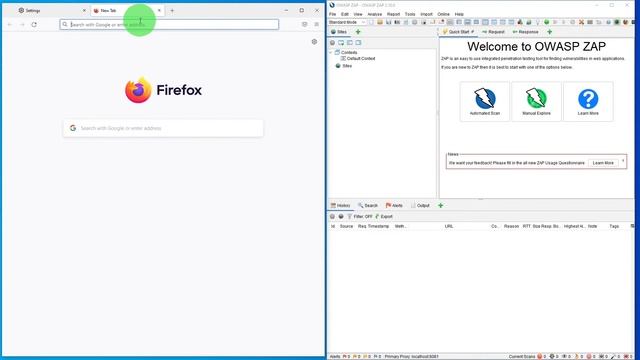Click in the Firefox address bar
640x360 pixels.
pyautogui.click(x=169, y=24)
